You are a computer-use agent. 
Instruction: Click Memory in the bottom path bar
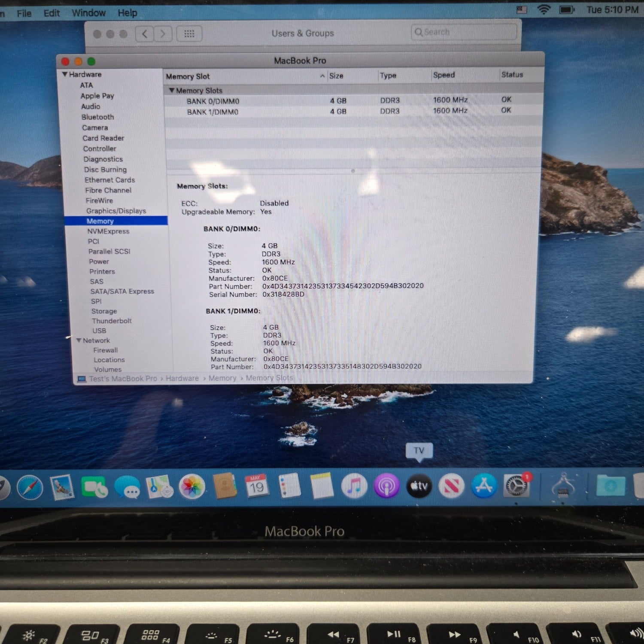(x=222, y=378)
